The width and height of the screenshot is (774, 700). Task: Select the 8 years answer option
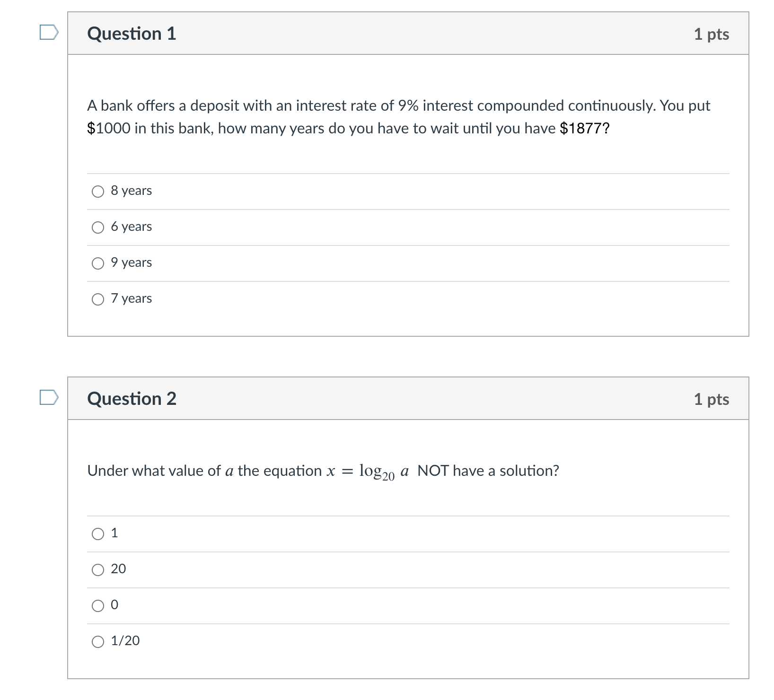tap(98, 191)
